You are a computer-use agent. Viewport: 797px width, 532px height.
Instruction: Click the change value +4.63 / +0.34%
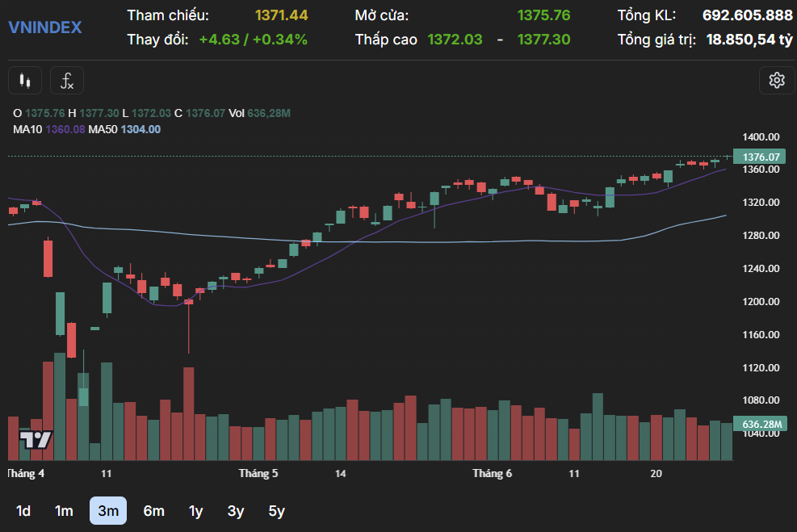[253, 40]
